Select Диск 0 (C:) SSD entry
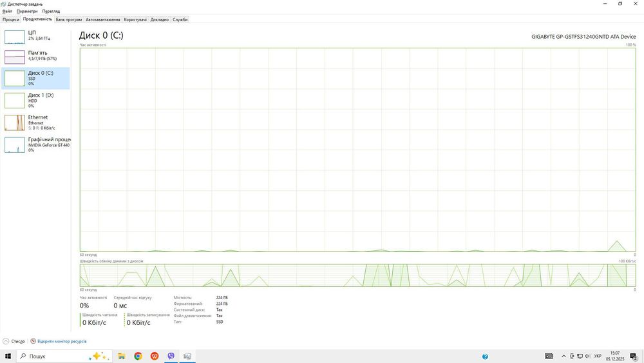This screenshot has width=644, height=363. click(x=35, y=78)
